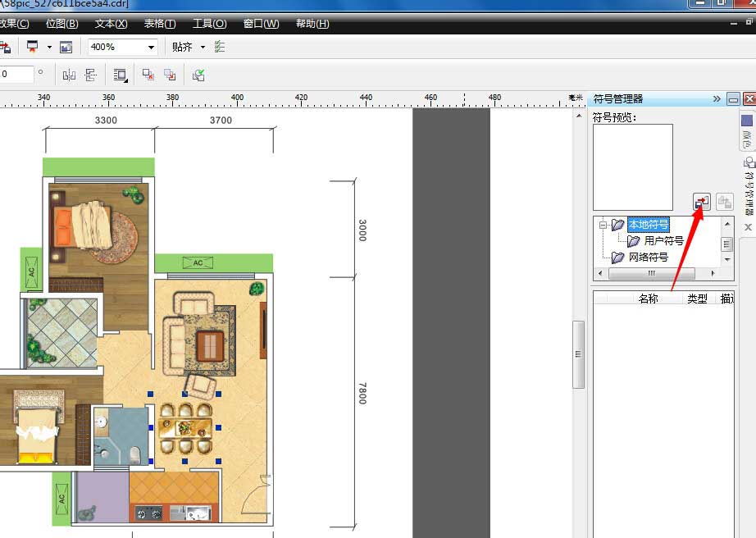The image size is (756, 538).
Task: Open the wrap paragraph text icon
Action: 120,75
